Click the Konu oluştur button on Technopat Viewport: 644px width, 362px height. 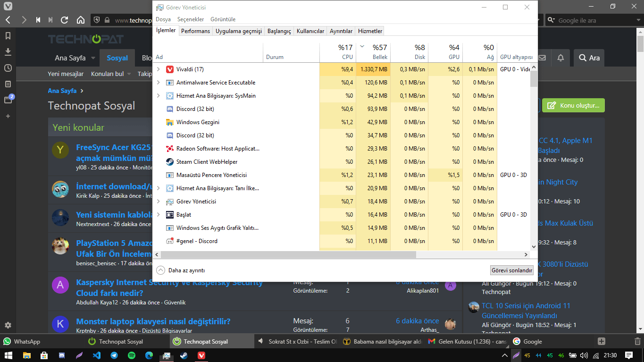pos(573,105)
